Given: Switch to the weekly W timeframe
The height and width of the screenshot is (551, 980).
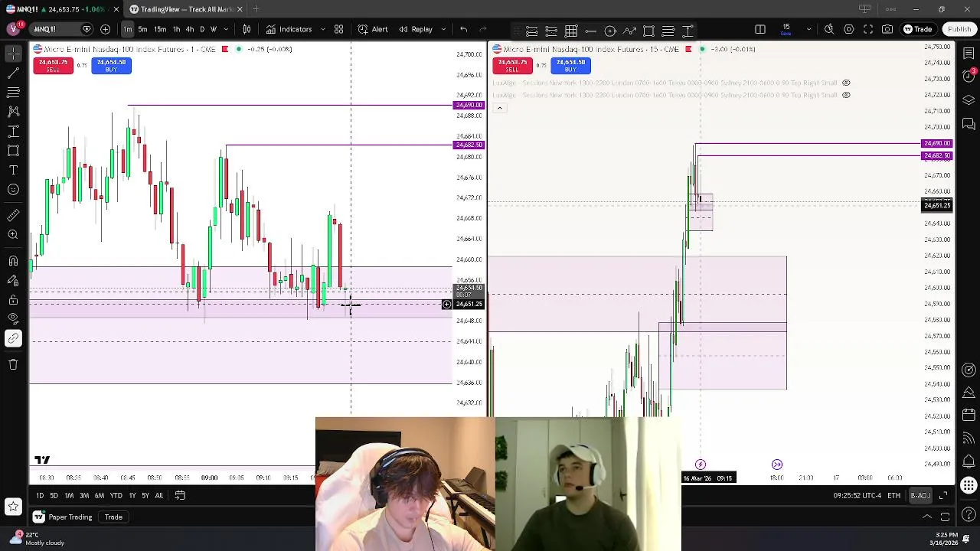Looking at the screenshot, I should coord(213,29).
